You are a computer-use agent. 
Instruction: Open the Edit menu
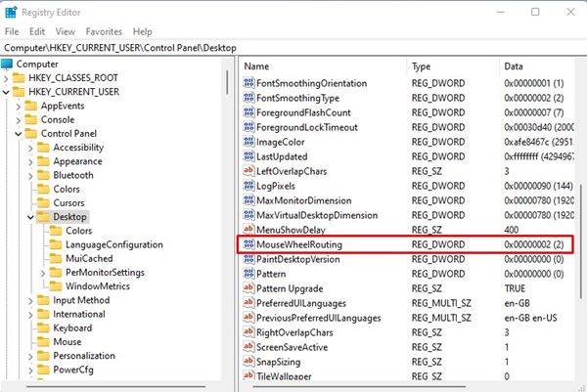[x=37, y=32]
